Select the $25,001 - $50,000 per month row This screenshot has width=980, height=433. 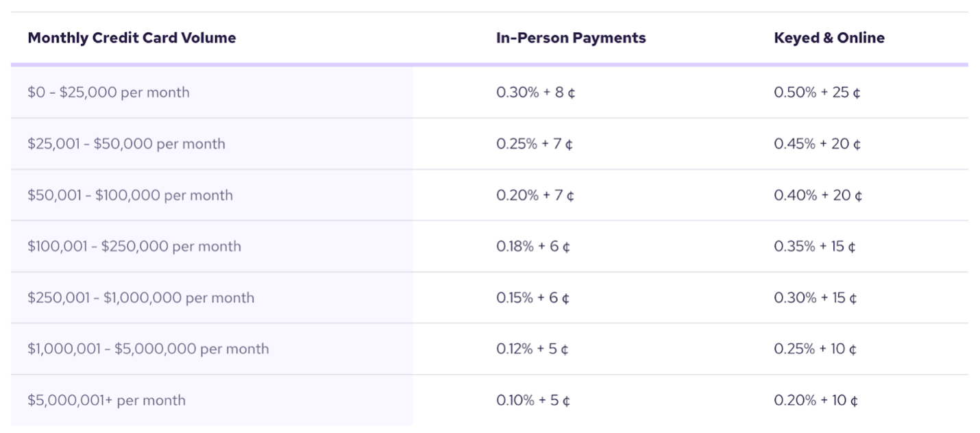(x=489, y=144)
